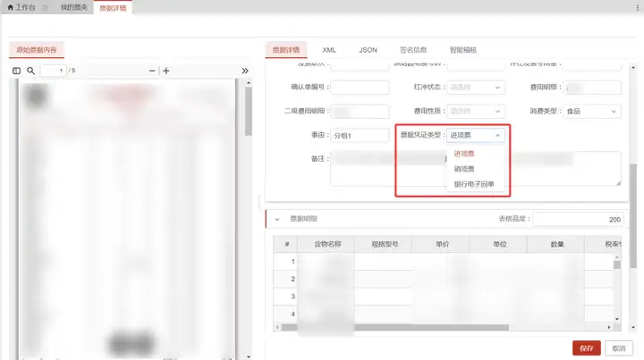Toggle the PDF viewer sidebar icon
This screenshot has width=644, height=360.
(16, 71)
